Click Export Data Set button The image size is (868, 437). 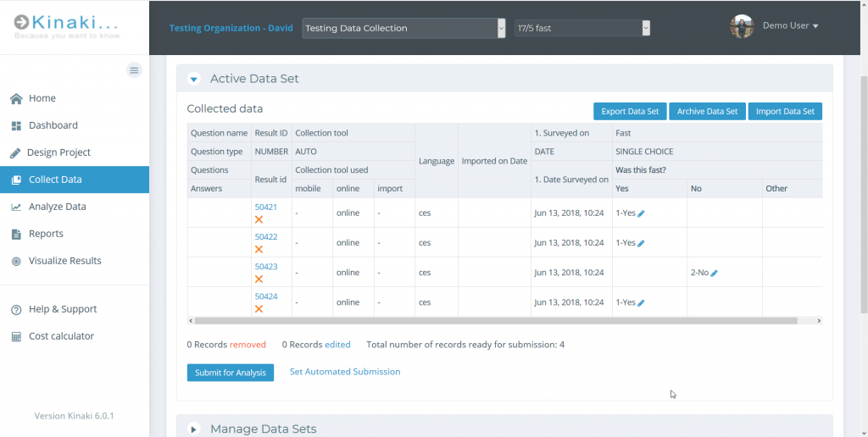[x=630, y=111]
